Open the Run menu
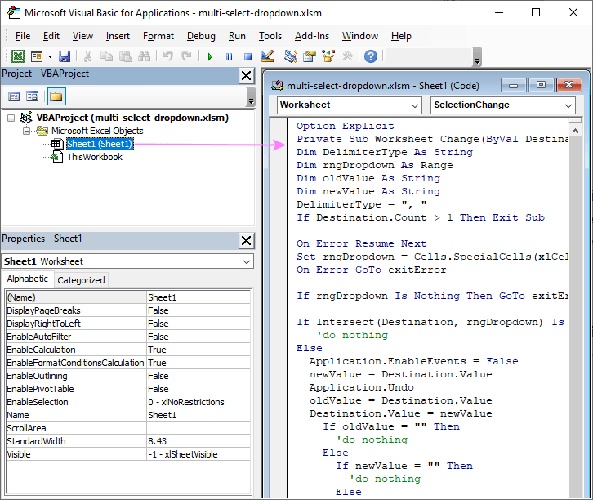 [237, 36]
